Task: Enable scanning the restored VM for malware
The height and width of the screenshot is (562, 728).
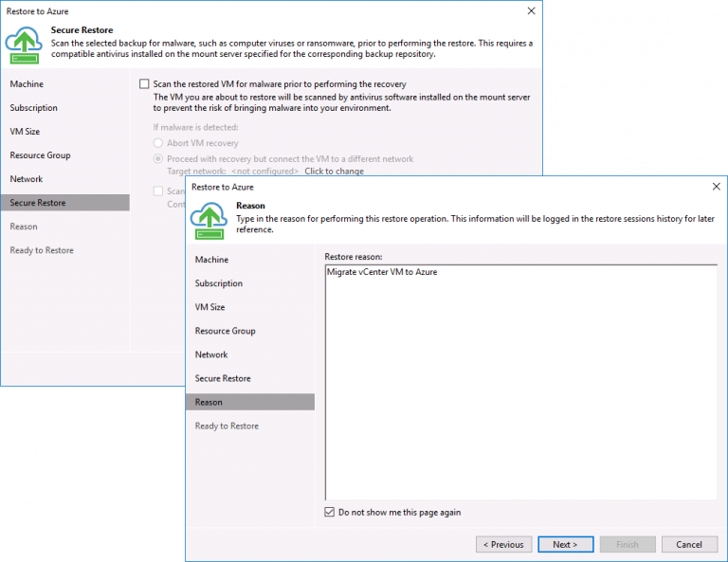Action: (x=144, y=84)
